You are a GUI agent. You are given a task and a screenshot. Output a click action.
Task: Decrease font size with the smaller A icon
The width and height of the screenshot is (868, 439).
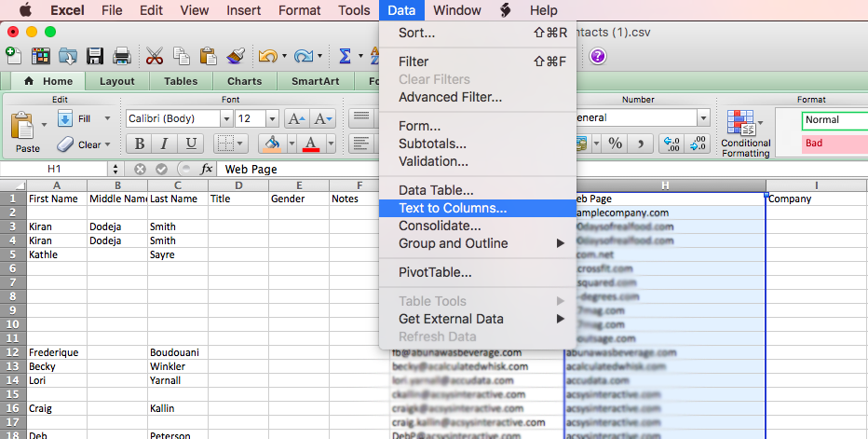(323, 118)
